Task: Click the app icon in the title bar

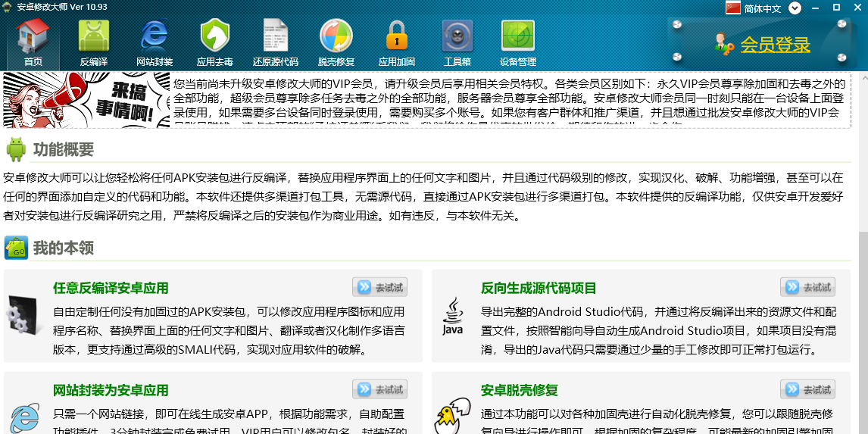Action: [8, 8]
